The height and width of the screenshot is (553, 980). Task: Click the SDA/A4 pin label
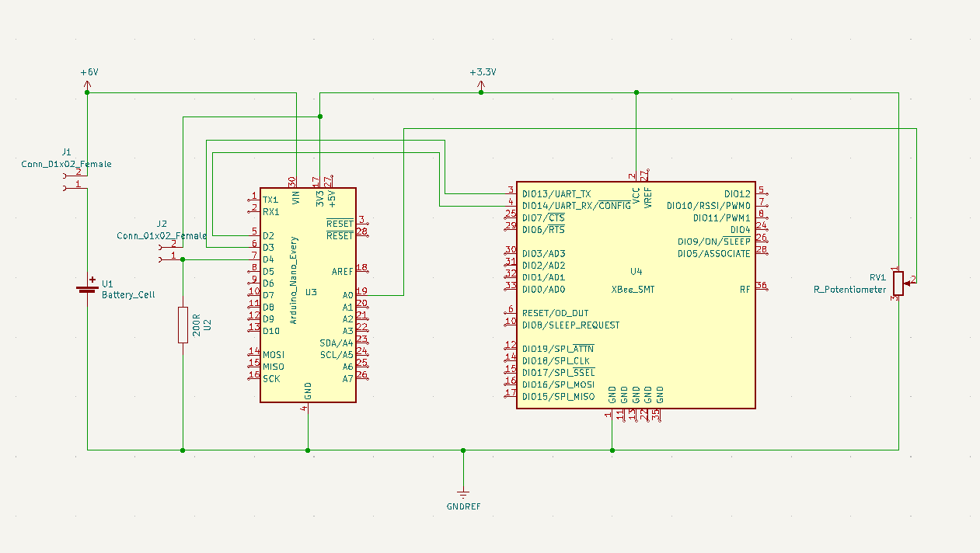pyautogui.click(x=337, y=343)
